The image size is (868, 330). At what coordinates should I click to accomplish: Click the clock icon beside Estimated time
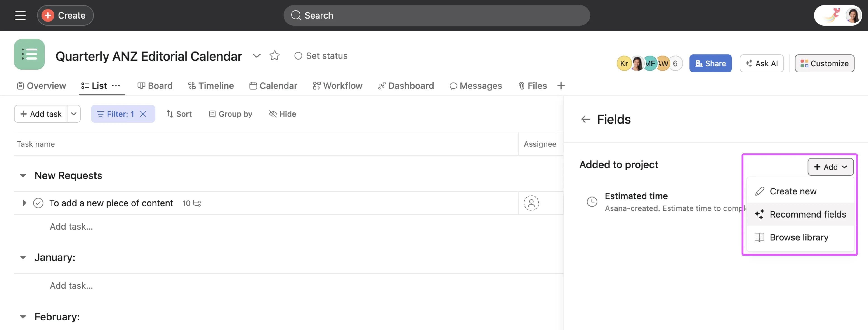pos(592,201)
